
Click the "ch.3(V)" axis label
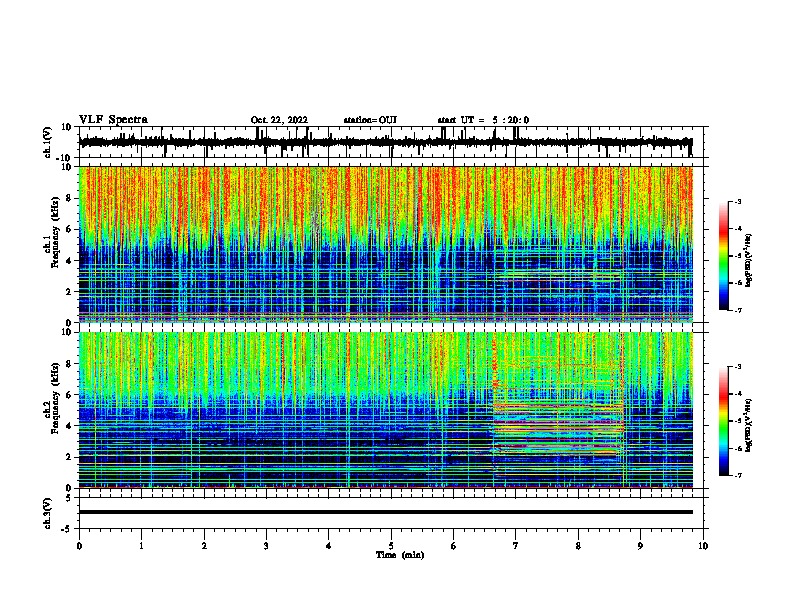tap(48, 513)
